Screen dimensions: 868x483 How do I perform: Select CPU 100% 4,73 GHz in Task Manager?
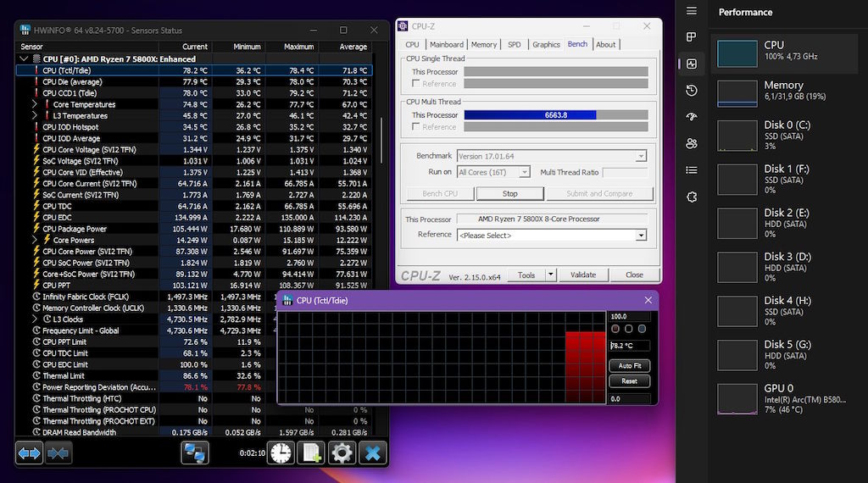(x=784, y=53)
